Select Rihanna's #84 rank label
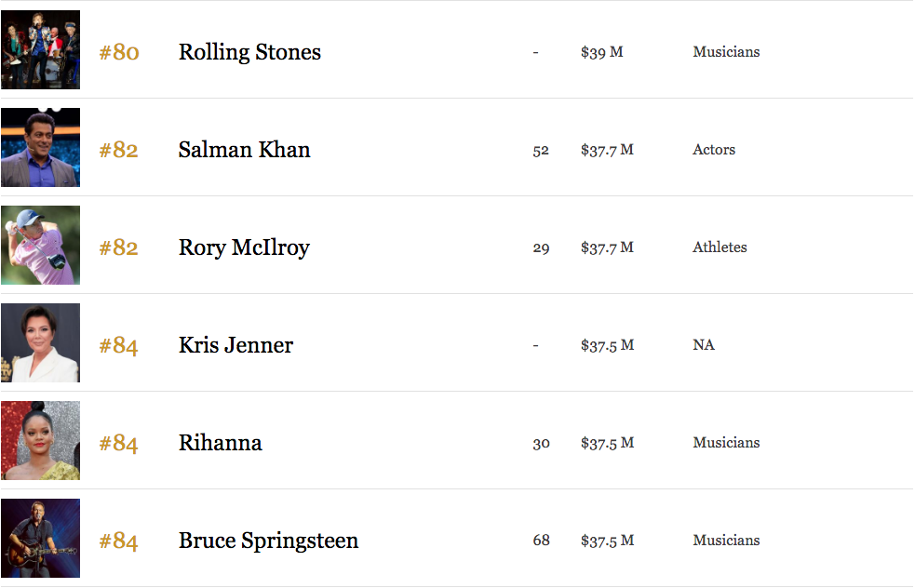Screen dimensions: 915x588 (118, 444)
